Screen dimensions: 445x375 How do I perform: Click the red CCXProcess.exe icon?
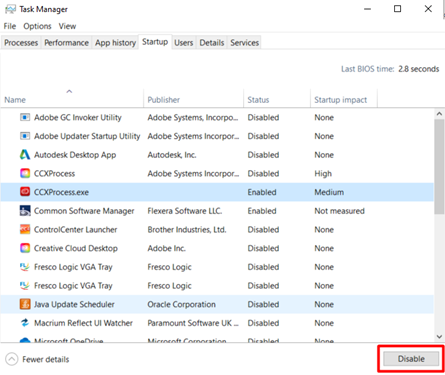[25, 192]
